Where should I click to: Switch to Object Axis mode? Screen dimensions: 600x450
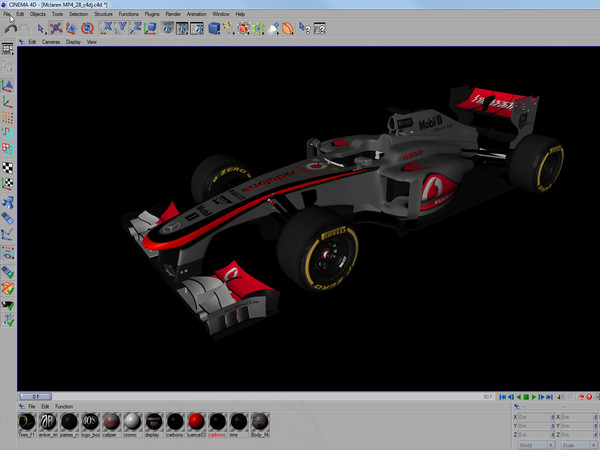(8, 102)
